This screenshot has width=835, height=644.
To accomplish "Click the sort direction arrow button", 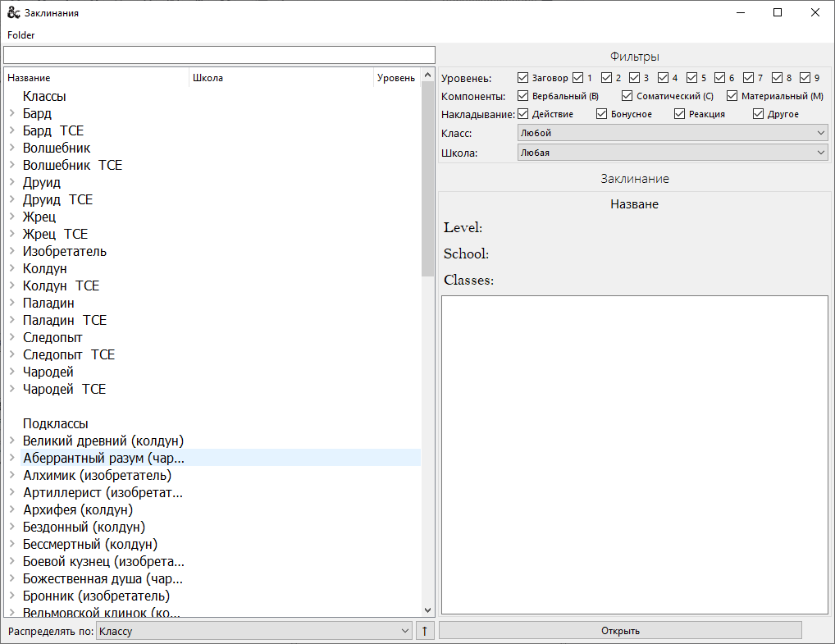I will (424, 631).
